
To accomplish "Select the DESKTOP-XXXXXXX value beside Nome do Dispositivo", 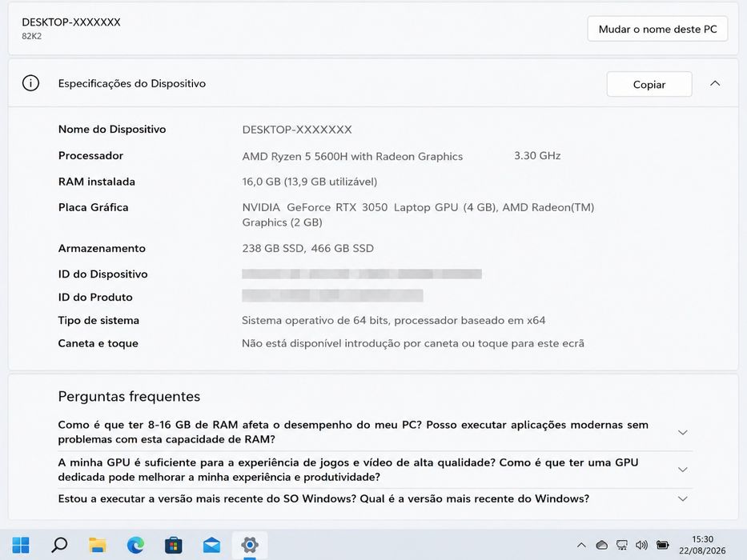I will tap(297, 130).
